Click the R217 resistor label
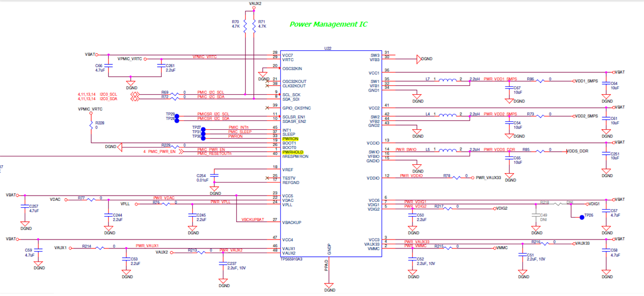This screenshot has height=296, width=644. 439,207
